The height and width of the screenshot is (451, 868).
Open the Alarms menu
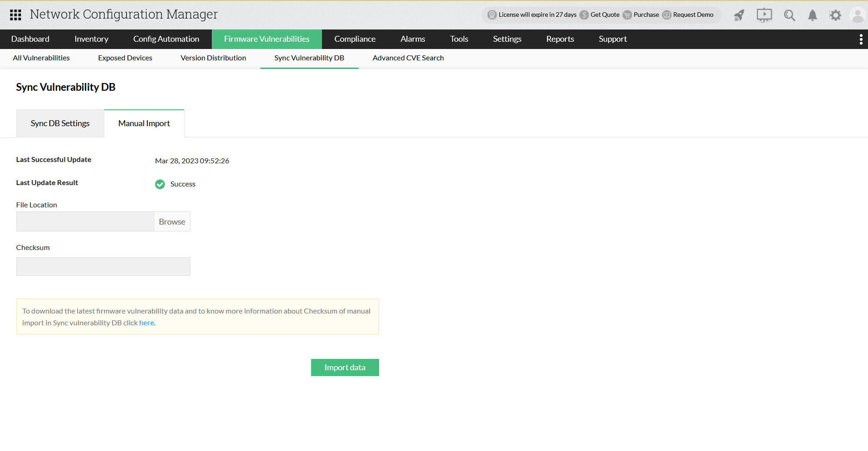pyautogui.click(x=413, y=39)
